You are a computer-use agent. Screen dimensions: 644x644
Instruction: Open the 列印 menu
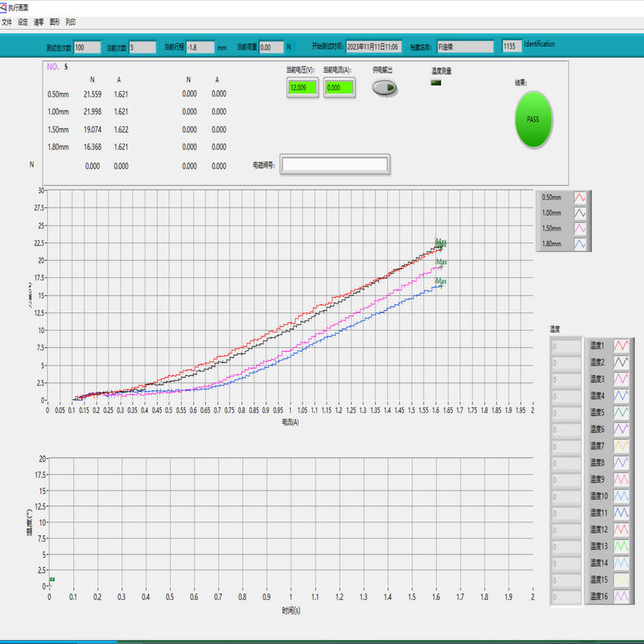(71, 23)
